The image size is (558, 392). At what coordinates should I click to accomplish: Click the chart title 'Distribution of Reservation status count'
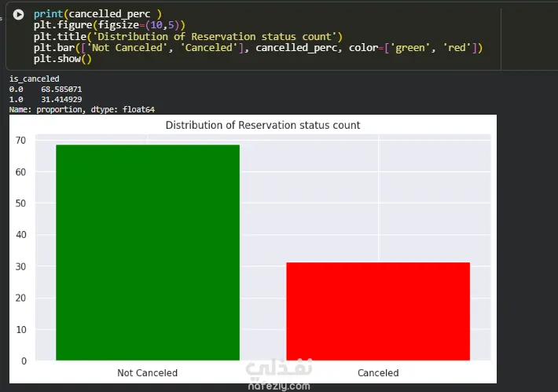point(262,125)
